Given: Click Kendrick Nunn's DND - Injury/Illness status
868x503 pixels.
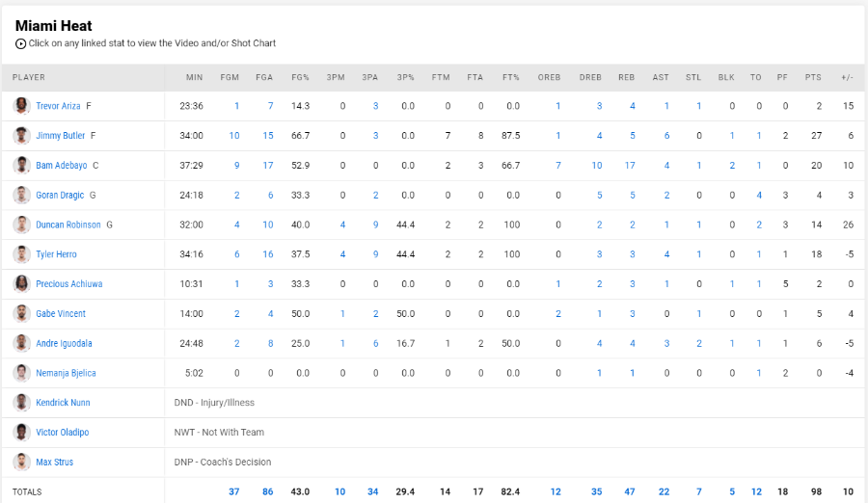Looking at the screenshot, I should point(214,402).
